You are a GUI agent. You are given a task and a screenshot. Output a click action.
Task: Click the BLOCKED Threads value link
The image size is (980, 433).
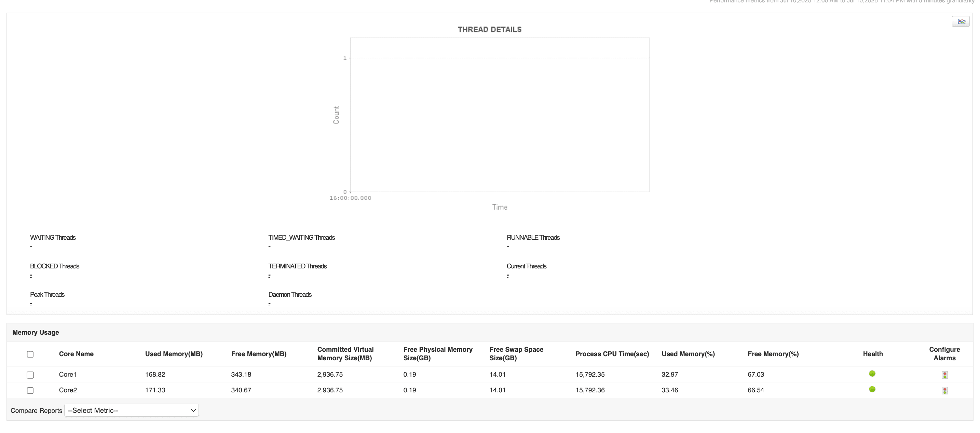pyautogui.click(x=31, y=275)
